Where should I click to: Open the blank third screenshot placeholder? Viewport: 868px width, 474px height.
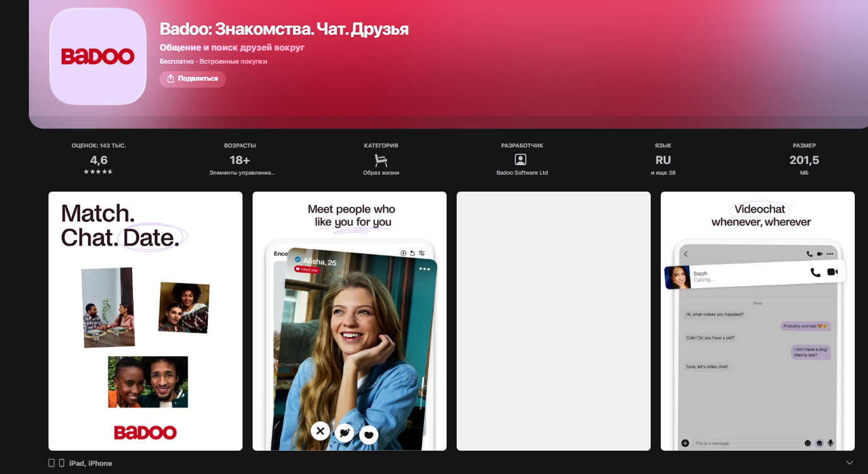554,321
